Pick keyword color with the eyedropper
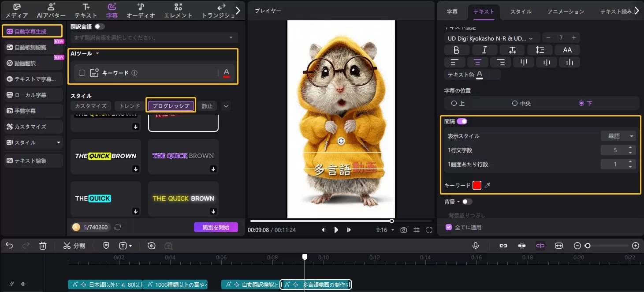The image size is (644, 292). [x=487, y=186]
